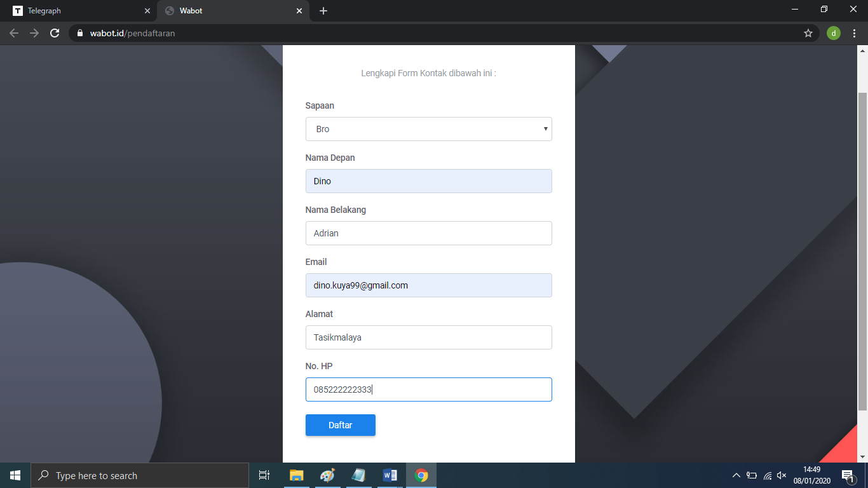Open Chrome's three-dot menu
Viewport: 868px width, 488px height.
[855, 33]
